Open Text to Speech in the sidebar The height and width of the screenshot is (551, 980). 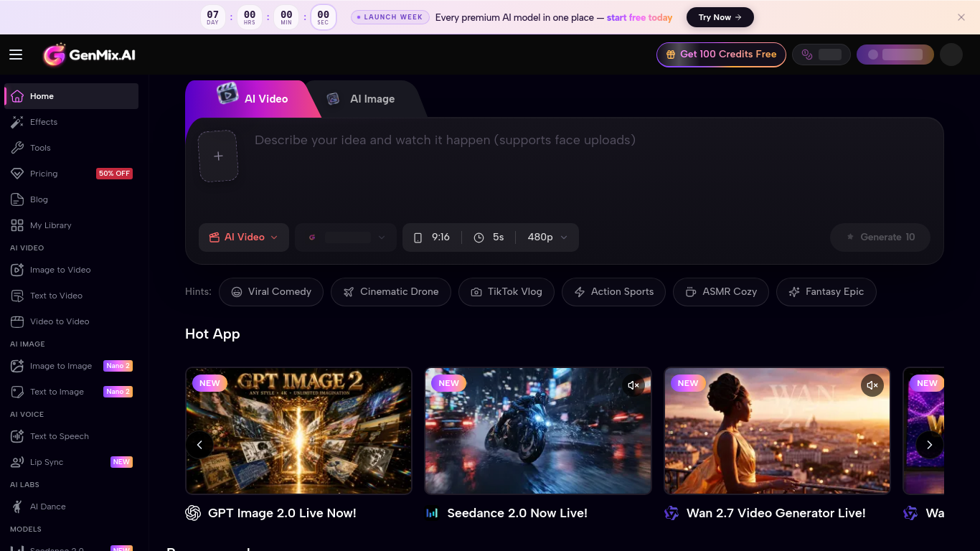coord(72,436)
